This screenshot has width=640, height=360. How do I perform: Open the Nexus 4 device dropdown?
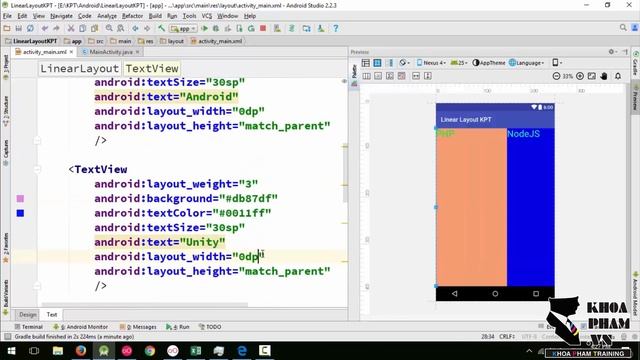(431, 63)
